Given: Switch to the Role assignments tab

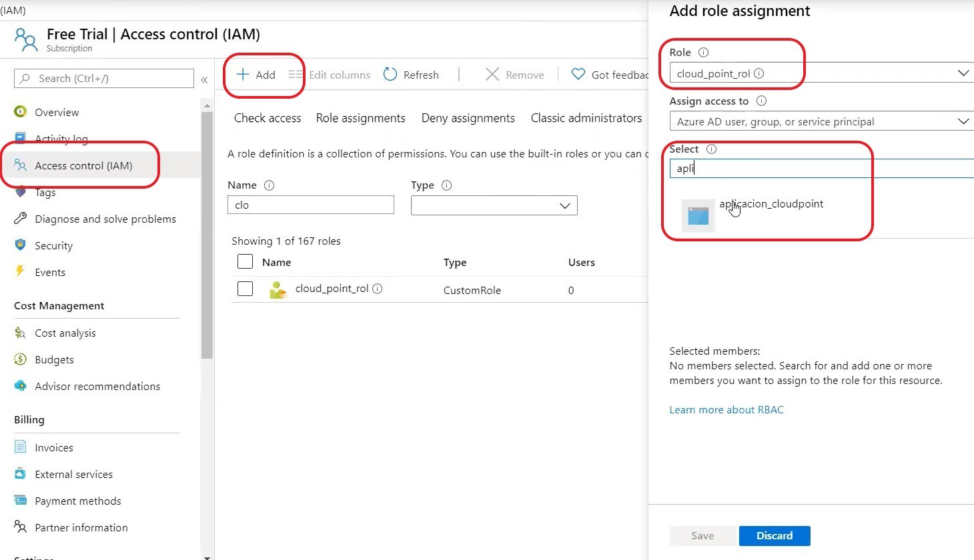Looking at the screenshot, I should pyautogui.click(x=361, y=118).
